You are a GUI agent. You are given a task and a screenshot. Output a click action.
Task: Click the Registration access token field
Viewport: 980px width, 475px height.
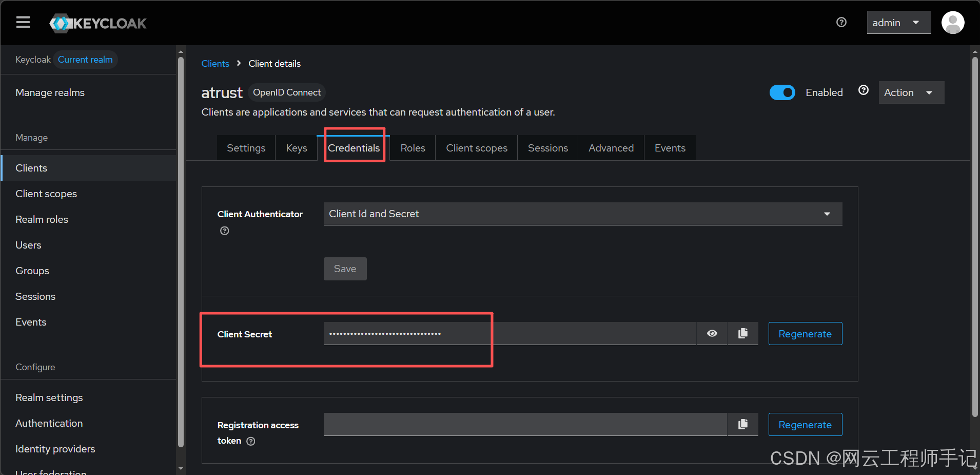point(525,424)
